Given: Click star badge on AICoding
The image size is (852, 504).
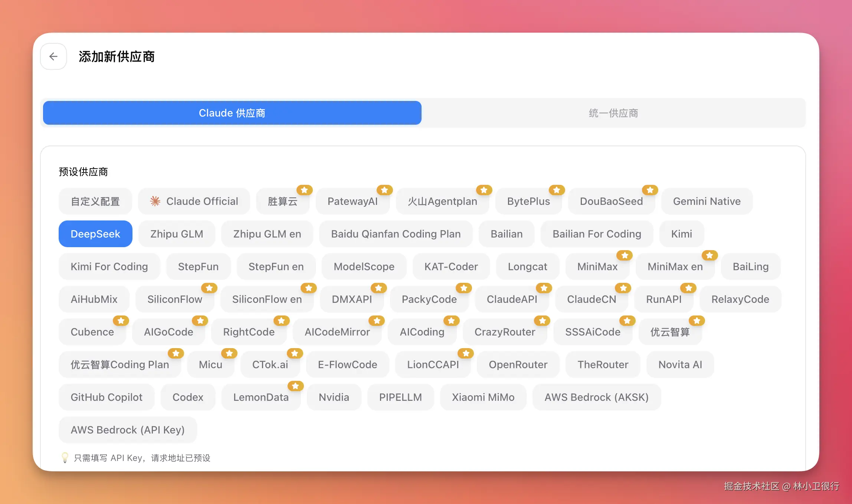Looking at the screenshot, I should tap(451, 321).
